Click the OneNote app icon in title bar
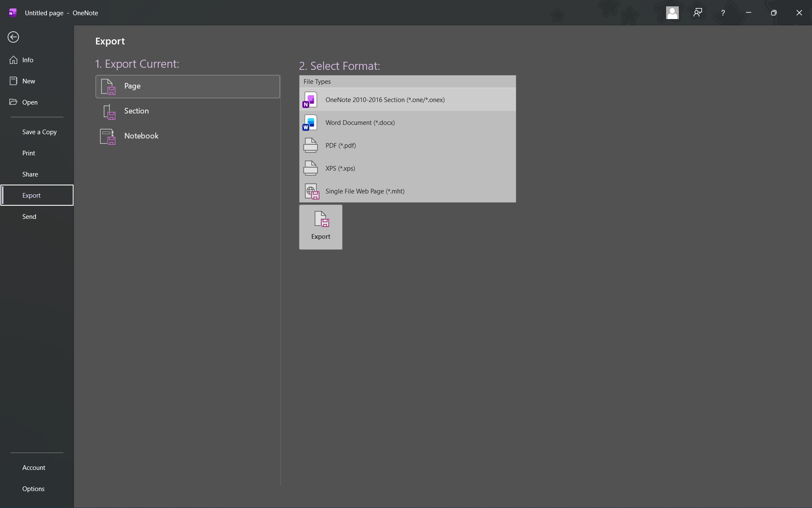 pyautogui.click(x=13, y=13)
